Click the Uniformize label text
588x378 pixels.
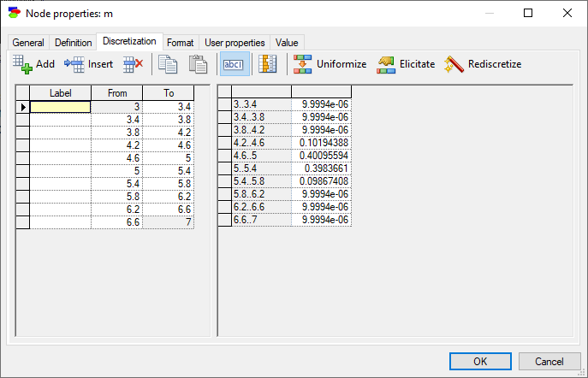click(342, 64)
